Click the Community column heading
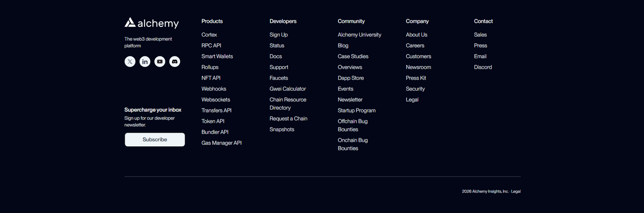The width and height of the screenshot is (644, 213). (351, 21)
